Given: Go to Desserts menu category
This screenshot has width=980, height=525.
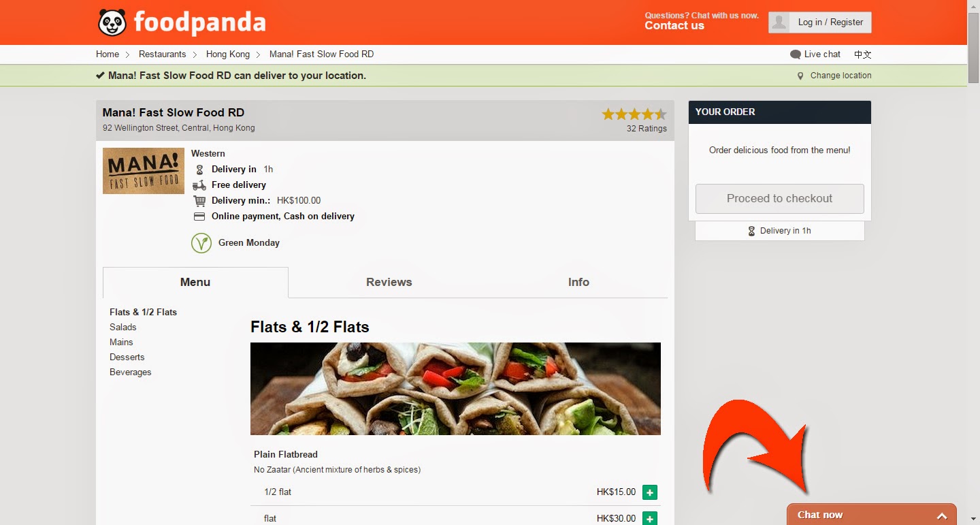Looking at the screenshot, I should (x=127, y=357).
